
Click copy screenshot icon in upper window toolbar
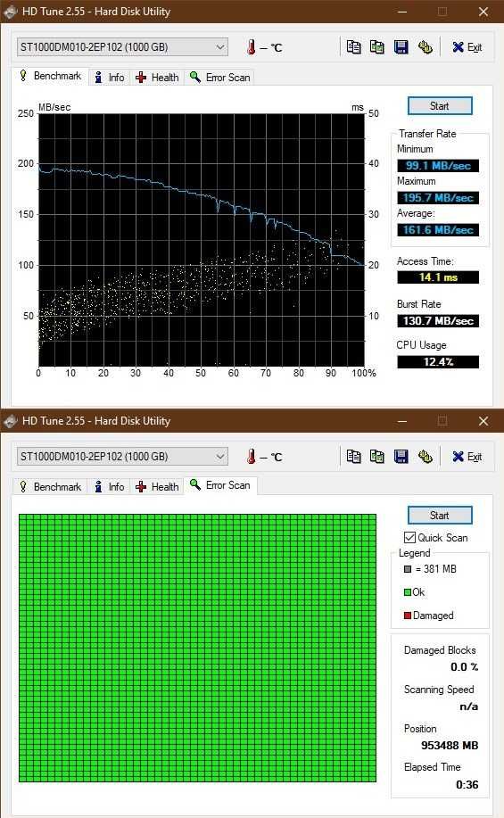376,47
